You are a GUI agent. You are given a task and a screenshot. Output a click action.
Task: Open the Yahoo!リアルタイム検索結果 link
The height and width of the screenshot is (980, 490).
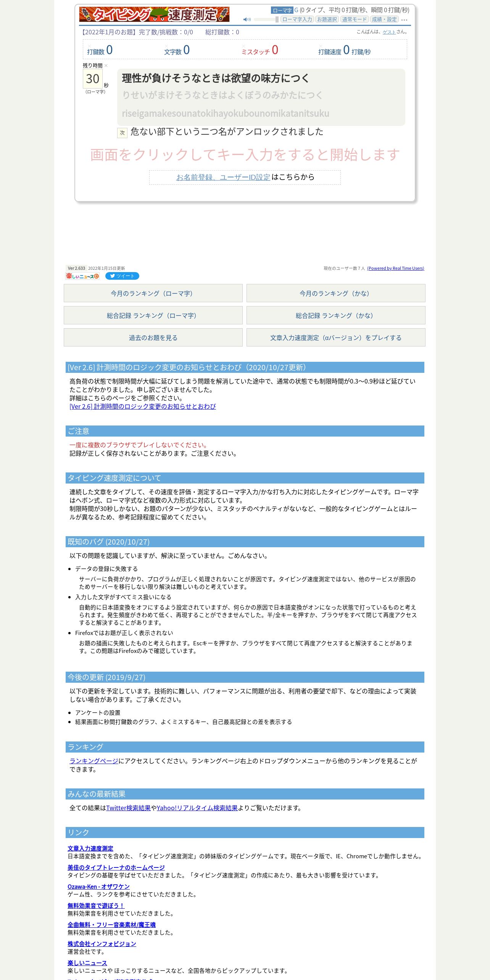[x=197, y=808]
